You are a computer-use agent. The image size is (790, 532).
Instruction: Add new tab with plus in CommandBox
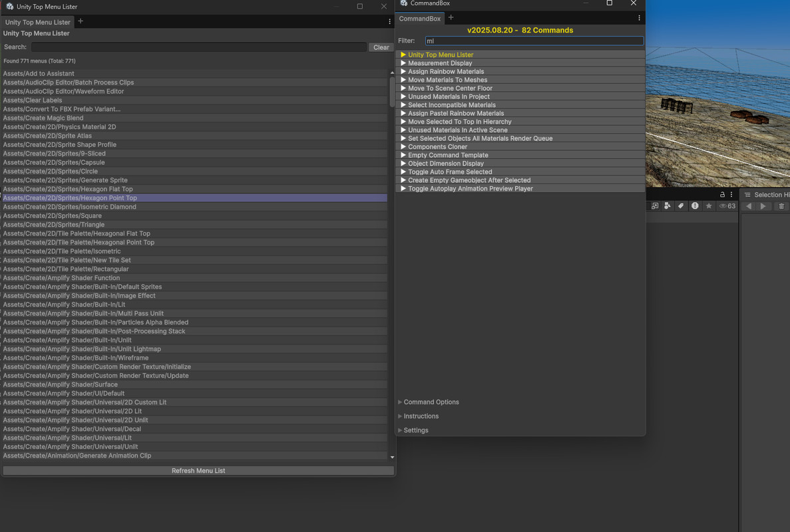451,18
